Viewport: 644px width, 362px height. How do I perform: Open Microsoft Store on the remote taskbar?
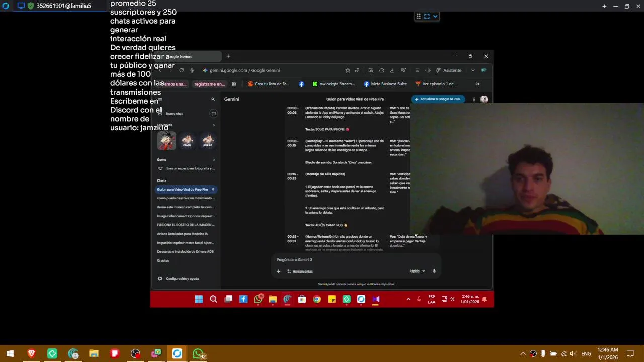pyautogui.click(x=302, y=300)
